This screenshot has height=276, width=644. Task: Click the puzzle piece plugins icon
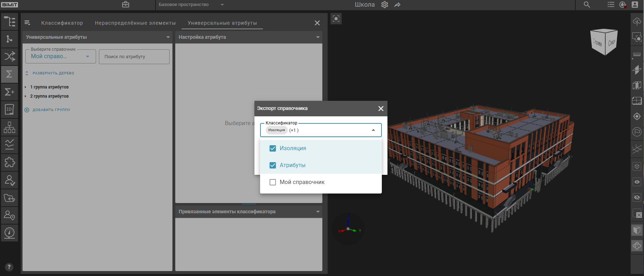10,162
